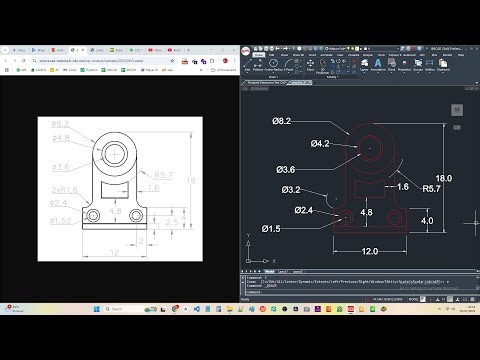The height and width of the screenshot is (360, 480).
Task: Expand the bookmarks overflow chevron
Action: [x=201, y=70]
